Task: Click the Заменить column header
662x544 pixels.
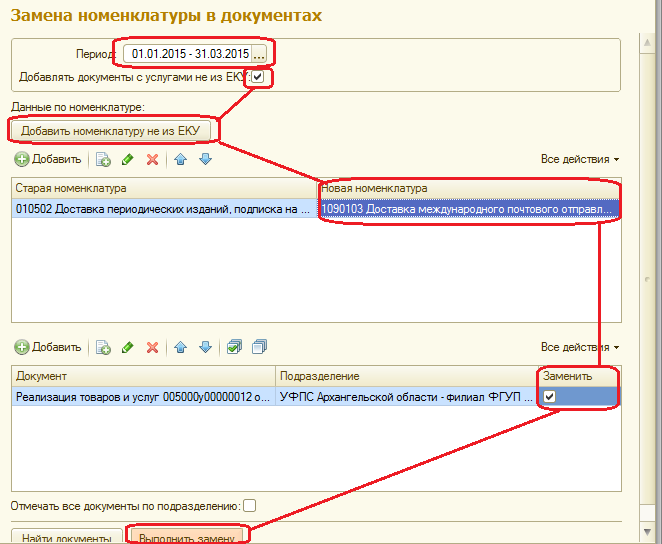Action: pyautogui.click(x=580, y=376)
